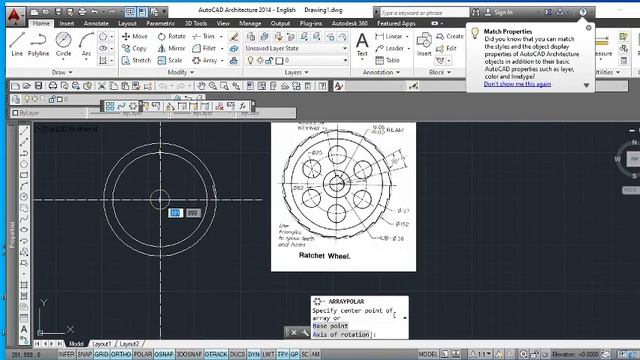Click the dynamic input coordinate field
Image resolution: width=640 pixels, height=360 pixels.
pos(175,213)
